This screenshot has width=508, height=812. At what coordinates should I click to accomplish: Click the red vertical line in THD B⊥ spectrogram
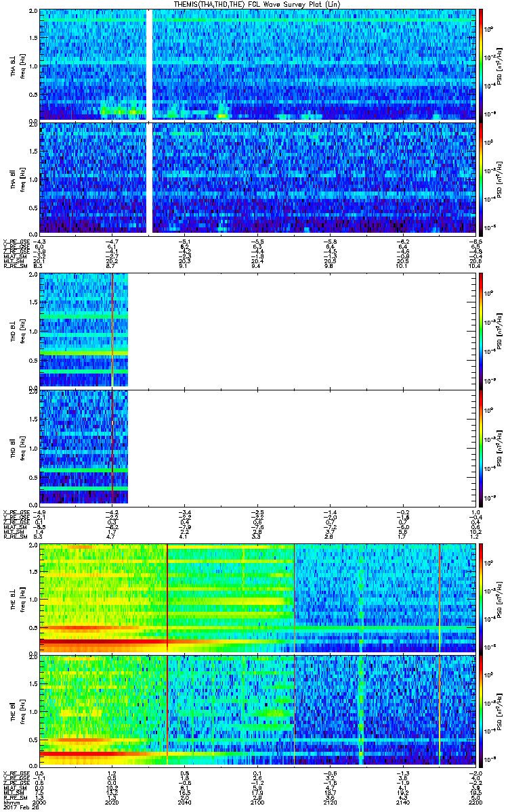tap(112, 330)
